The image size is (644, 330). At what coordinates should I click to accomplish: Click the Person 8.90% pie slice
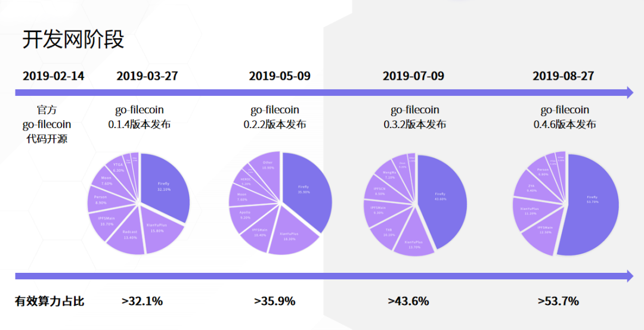click(101, 199)
